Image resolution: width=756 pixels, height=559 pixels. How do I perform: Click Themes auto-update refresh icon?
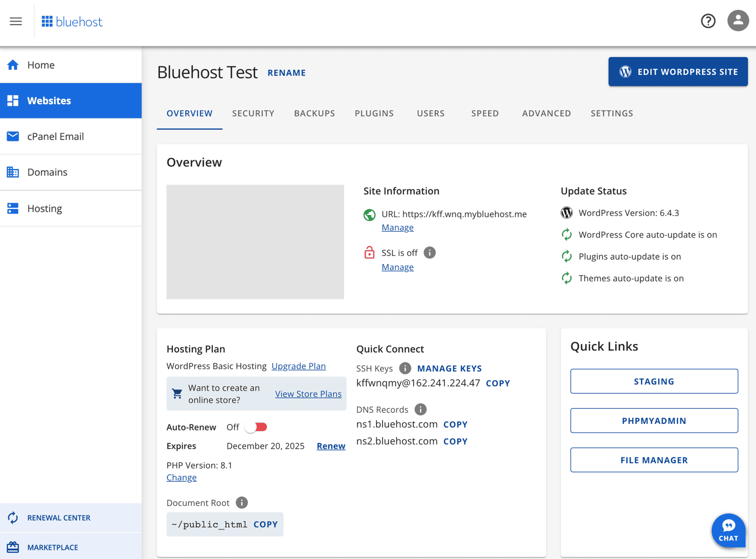coord(566,278)
